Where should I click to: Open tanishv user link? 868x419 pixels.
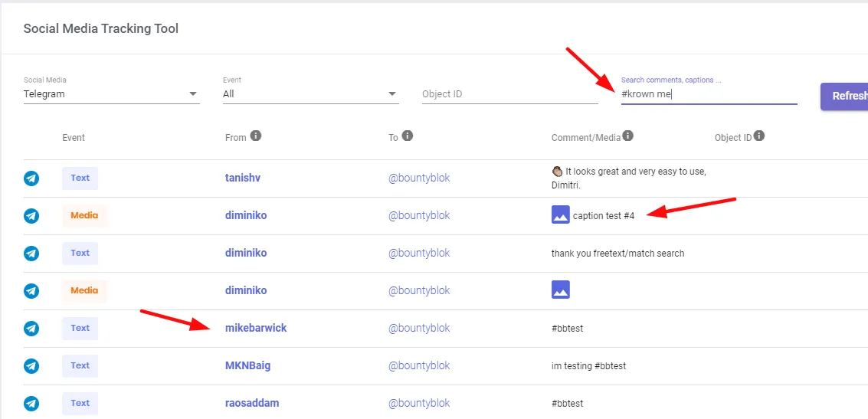242,178
